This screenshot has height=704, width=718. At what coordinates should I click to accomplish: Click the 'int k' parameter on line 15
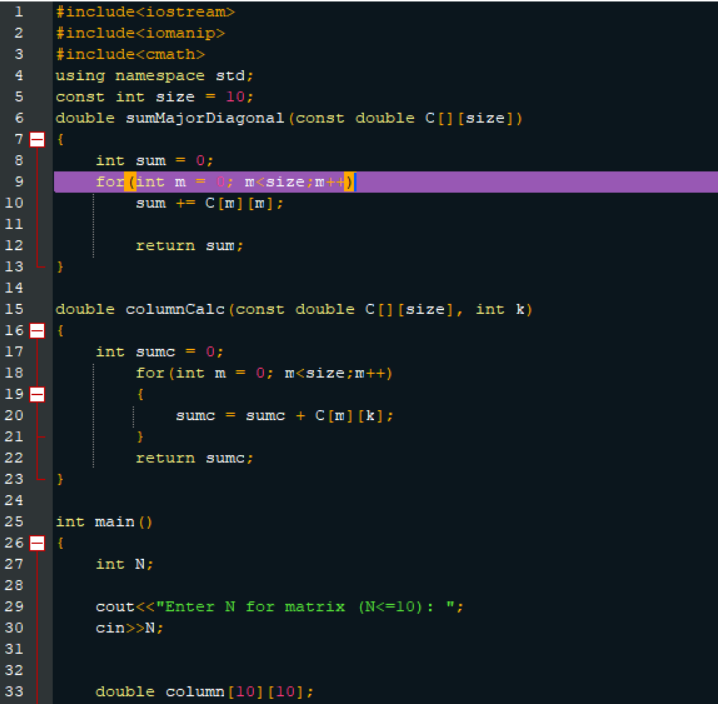500,310
